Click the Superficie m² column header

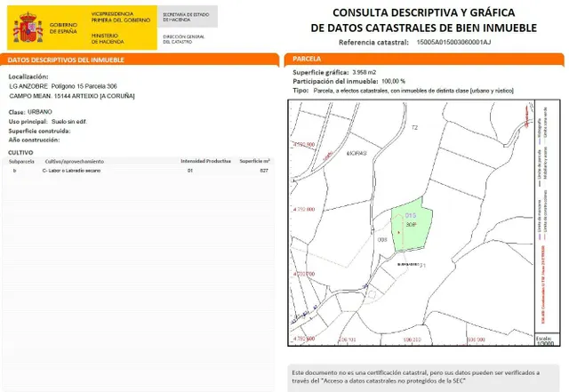pos(255,161)
